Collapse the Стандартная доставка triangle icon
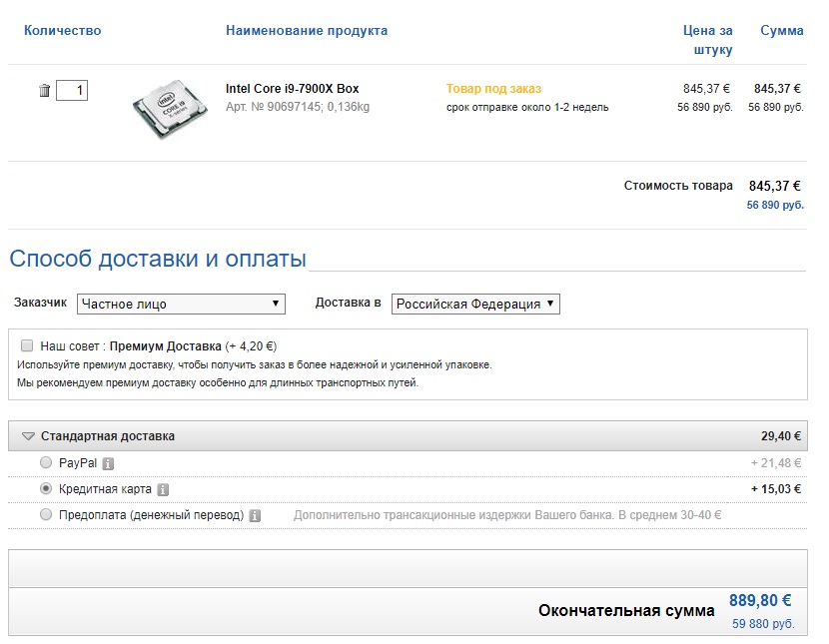The width and height of the screenshot is (829, 644). (x=28, y=436)
